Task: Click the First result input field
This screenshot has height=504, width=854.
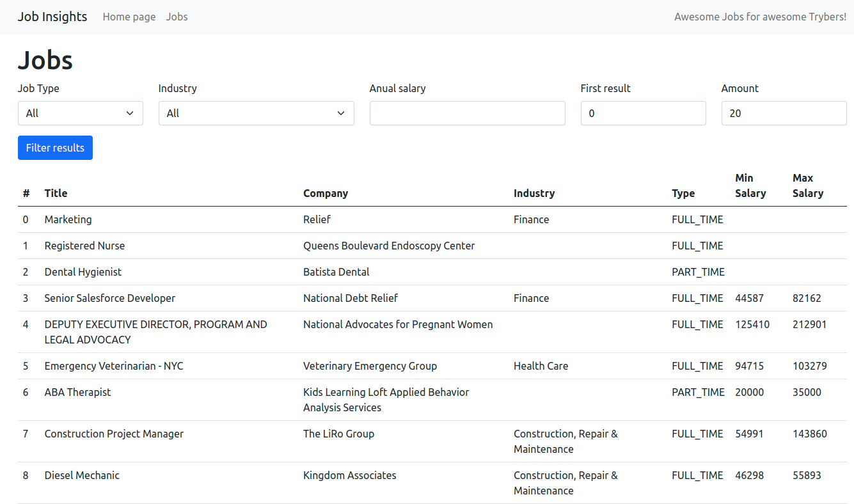Action: coord(643,113)
